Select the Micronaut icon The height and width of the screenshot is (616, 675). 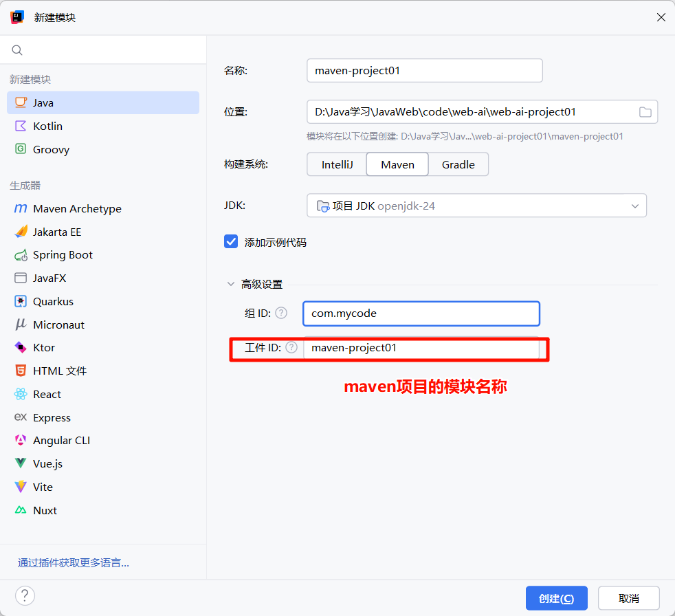click(21, 324)
